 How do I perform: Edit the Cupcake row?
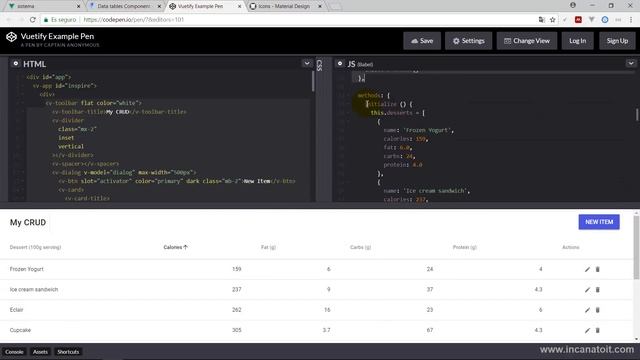pos(587,331)
